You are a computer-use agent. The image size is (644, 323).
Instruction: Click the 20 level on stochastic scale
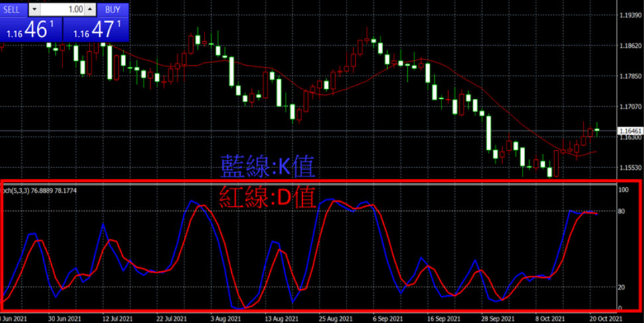click(x=622, y=287)
